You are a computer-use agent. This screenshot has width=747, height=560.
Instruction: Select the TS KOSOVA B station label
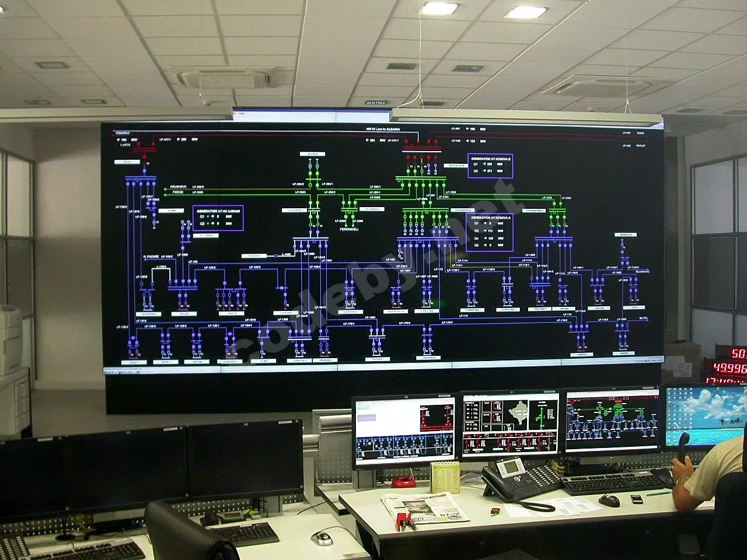tap(456, 166)
